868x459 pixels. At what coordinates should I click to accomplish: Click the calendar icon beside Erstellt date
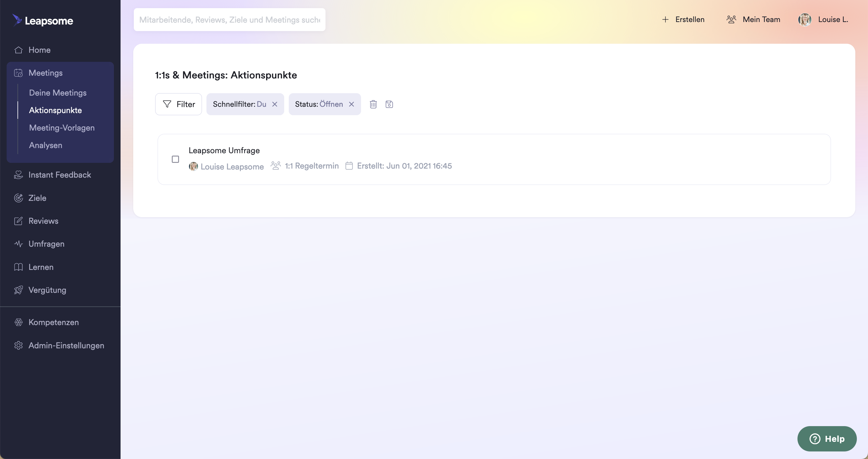[x=349, y=166]
